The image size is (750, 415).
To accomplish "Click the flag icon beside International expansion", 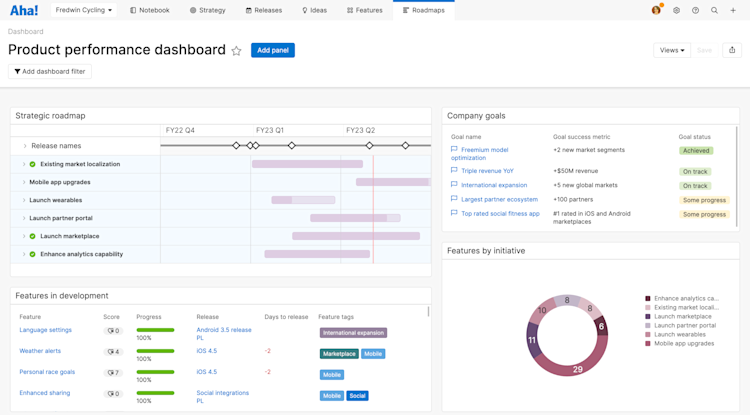I will 454,185.
